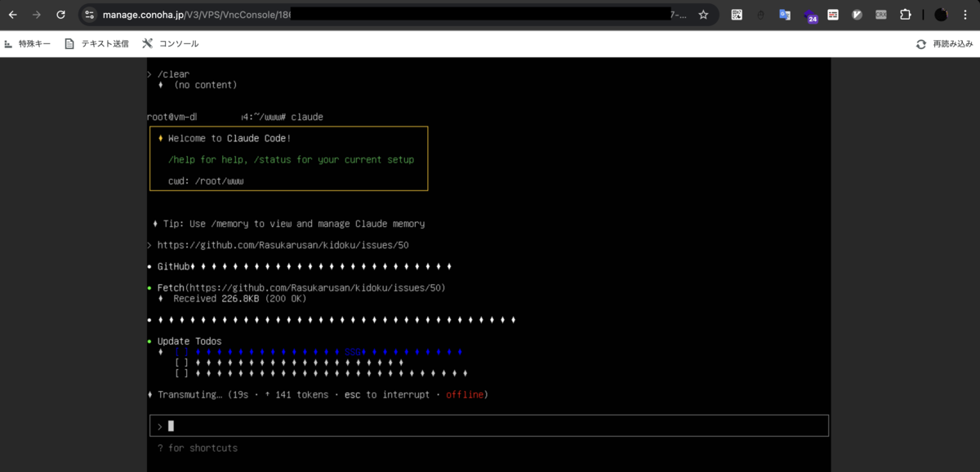
Task: Click the CRX extension icon
Action: (x=881, y=15)
